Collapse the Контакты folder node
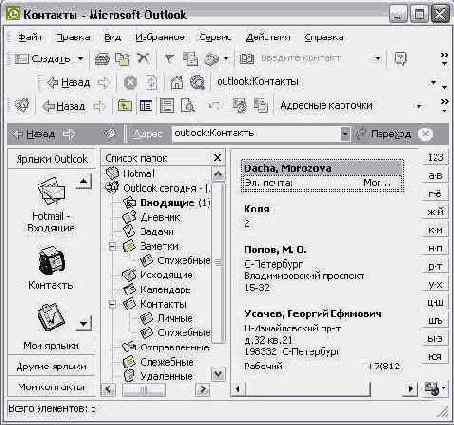The height and width of the screenshot is (425, 454). click(112, 304)
